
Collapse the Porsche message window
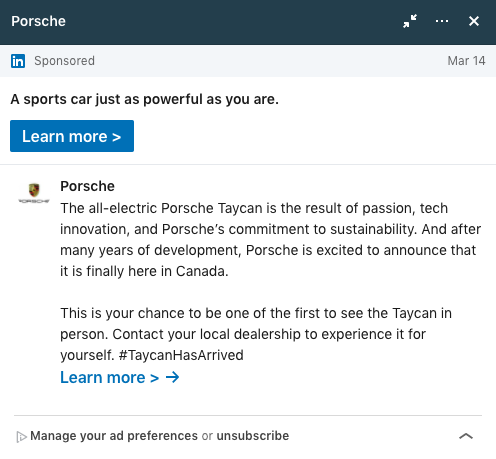point(410,21)
